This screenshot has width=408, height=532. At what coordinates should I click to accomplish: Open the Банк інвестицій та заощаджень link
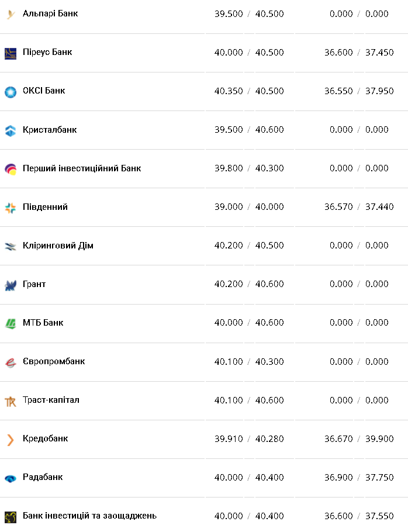tap(89, 516)
